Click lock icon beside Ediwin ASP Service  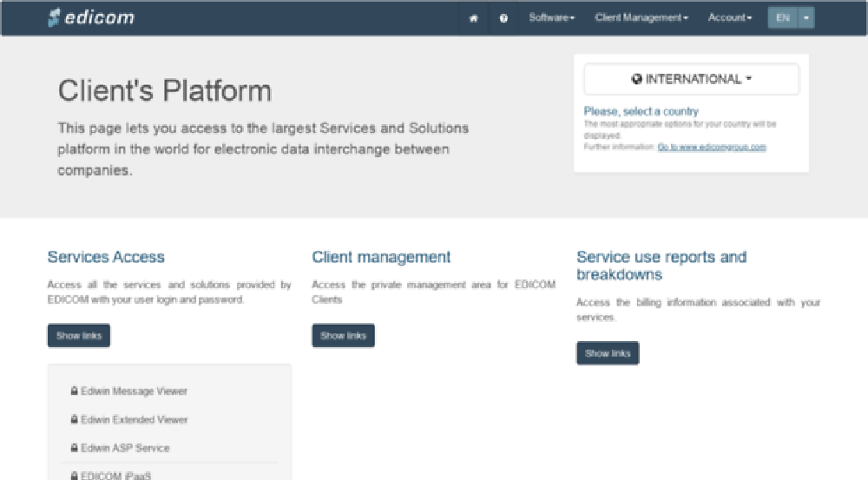pyautogui.click(x=75, y=449)
